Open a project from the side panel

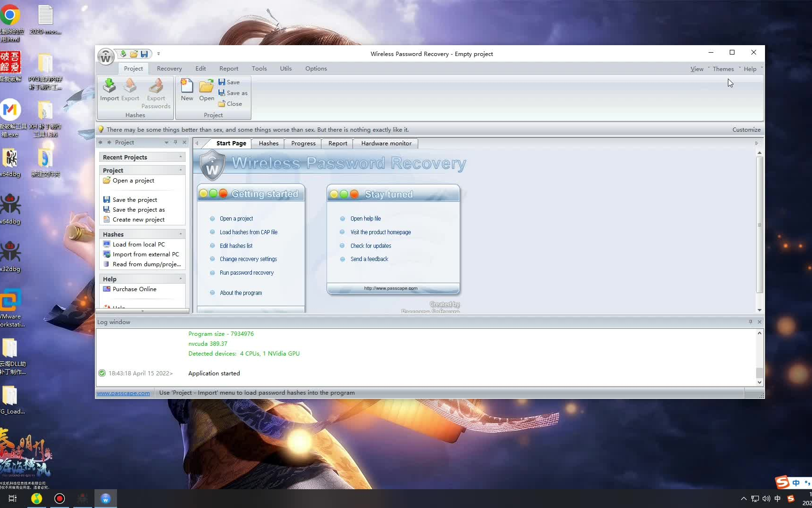coord(133,181)
